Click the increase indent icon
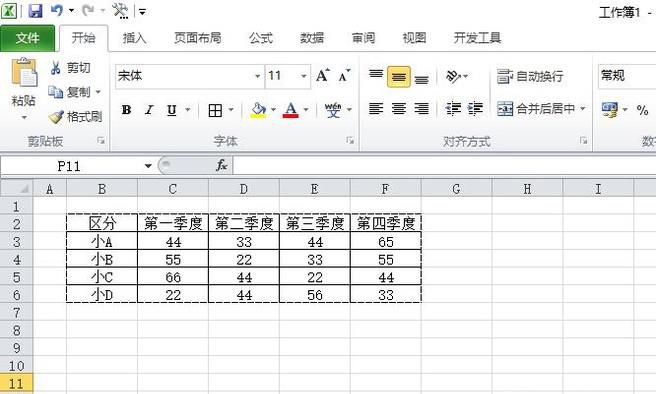 [x=475, y=109]
